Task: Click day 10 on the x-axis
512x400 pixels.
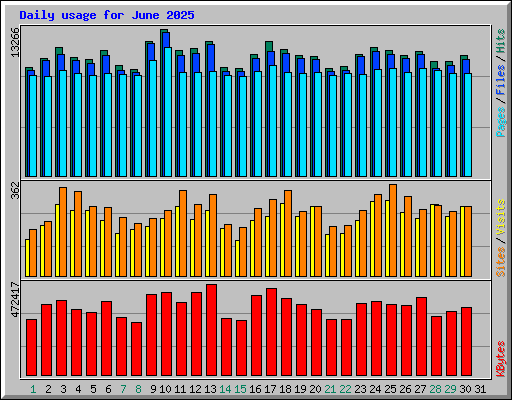Action: point(165,389)
